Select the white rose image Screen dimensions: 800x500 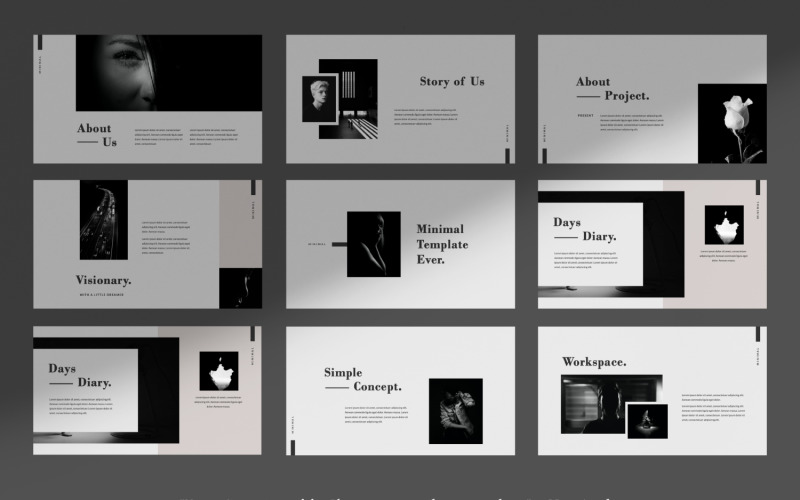[x=732, y=123]
